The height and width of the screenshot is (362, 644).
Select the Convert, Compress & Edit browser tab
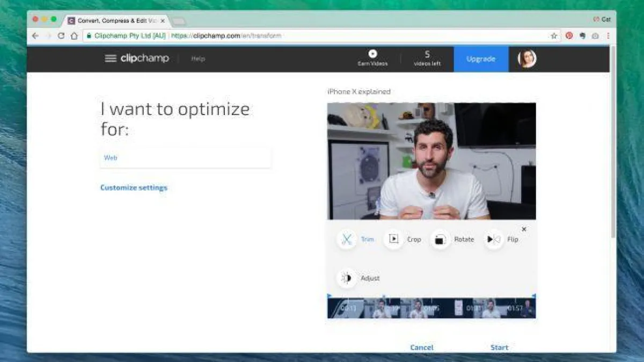point(115,20)
